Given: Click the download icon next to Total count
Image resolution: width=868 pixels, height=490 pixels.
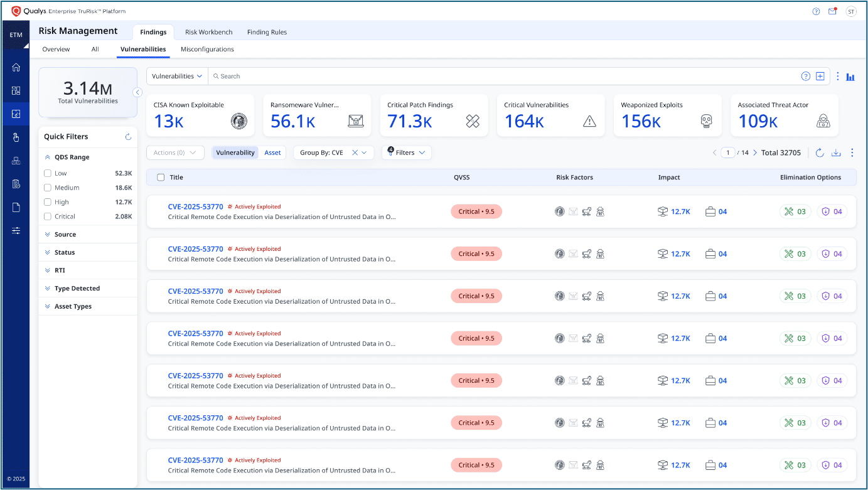Looking at the screenshot, I should (x=835, y=152).
